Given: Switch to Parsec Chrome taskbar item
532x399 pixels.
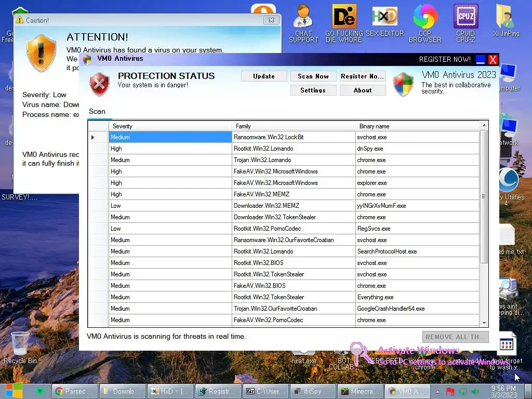Looking at the screenshot, I should tap(75, 391).
